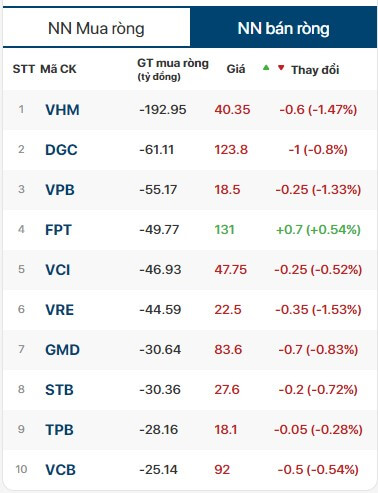
Task: Click the Thay đổi column header
Action: click(315, 70)
